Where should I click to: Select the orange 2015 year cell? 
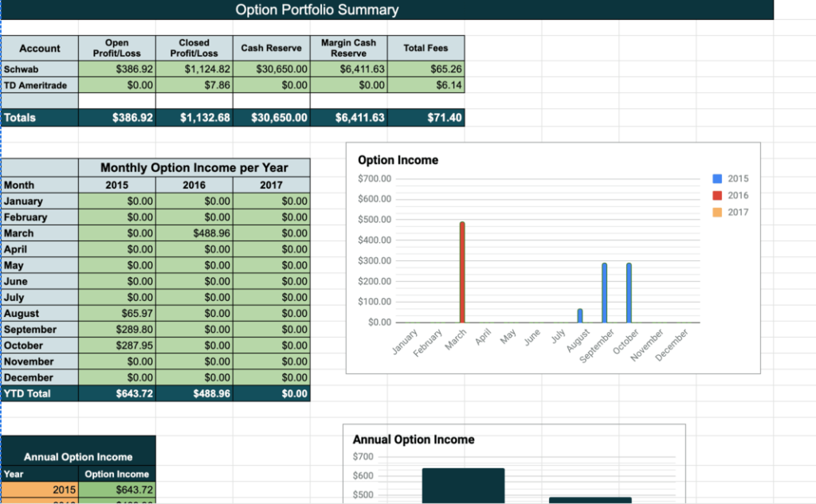(x=40, y=490)
